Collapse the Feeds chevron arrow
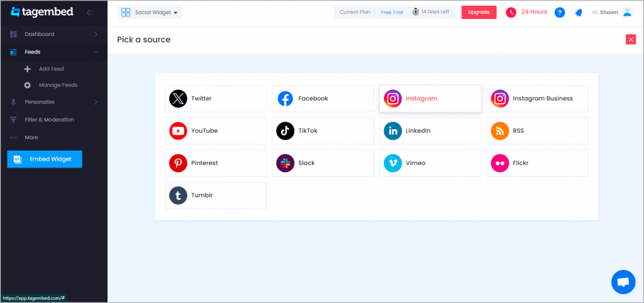The image size is (644, 303). point(96,52)
